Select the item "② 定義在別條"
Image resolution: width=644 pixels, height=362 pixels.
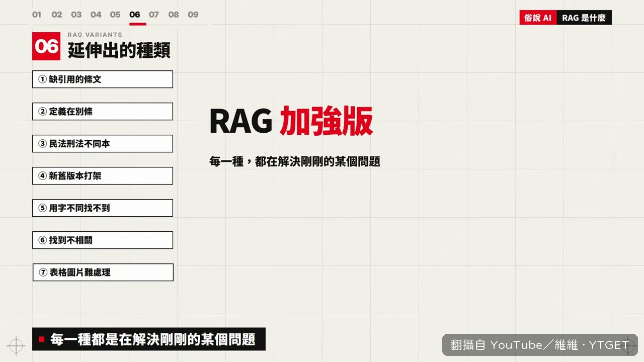(103, 112)
